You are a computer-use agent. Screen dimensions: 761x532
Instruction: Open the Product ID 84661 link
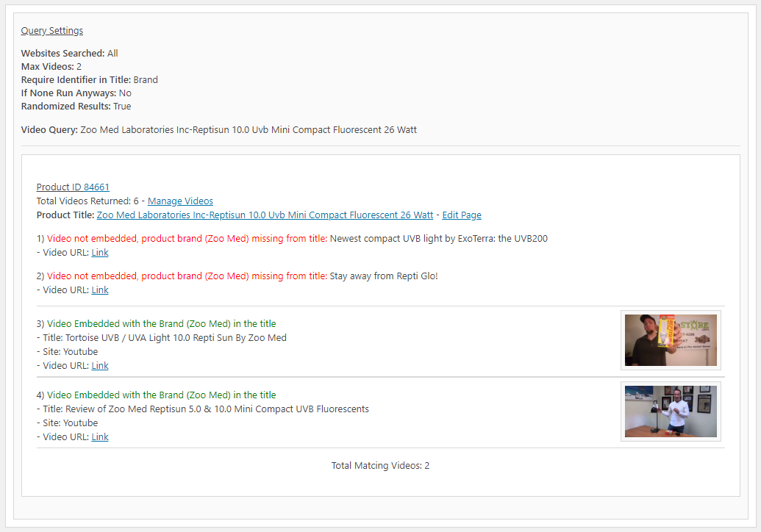coord(73,187)
